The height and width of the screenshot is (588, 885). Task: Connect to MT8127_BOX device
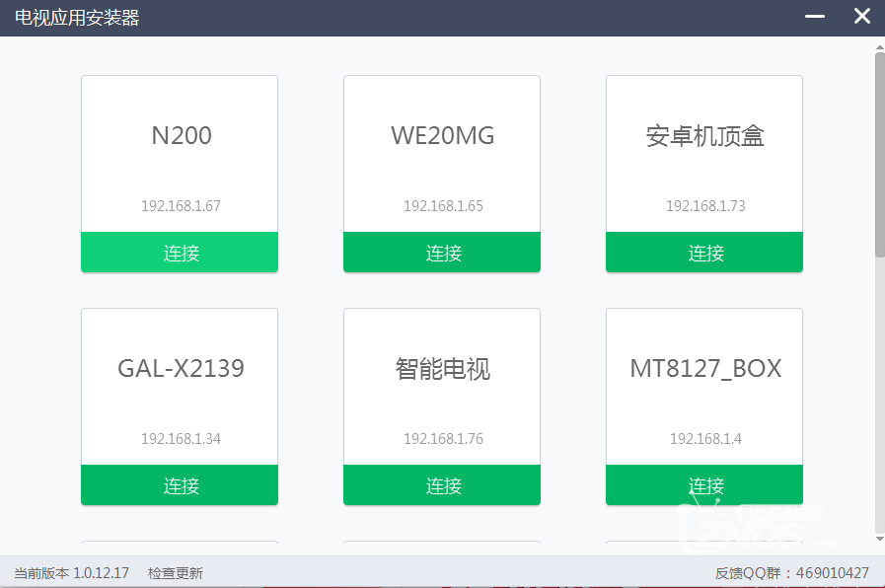pos(704,484)
